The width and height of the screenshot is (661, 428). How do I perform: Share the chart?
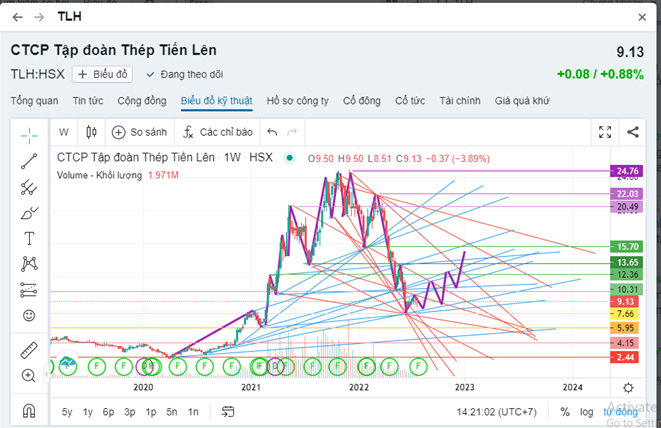click(633, 132)
